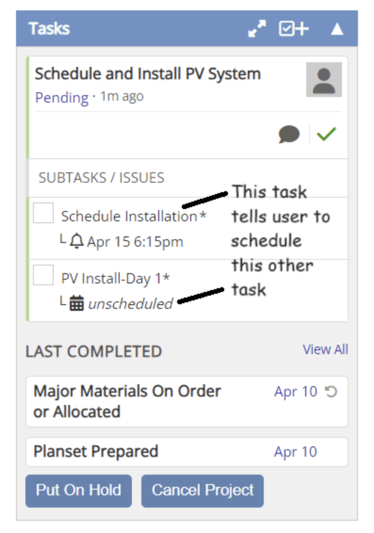This screenshot has height=533, width=374.
Task: Click View All completed tasks
Action: pos(325,349)
